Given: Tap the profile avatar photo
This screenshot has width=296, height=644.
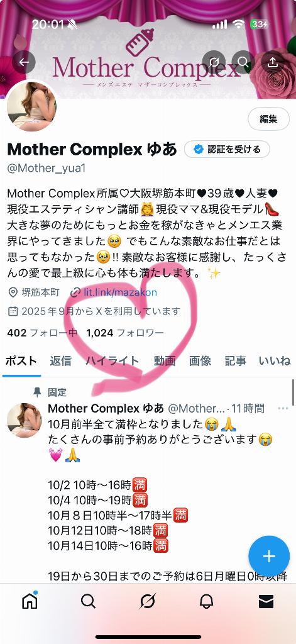Looking at the screenshot, I should pyautogui.click(x=31, y=106).
